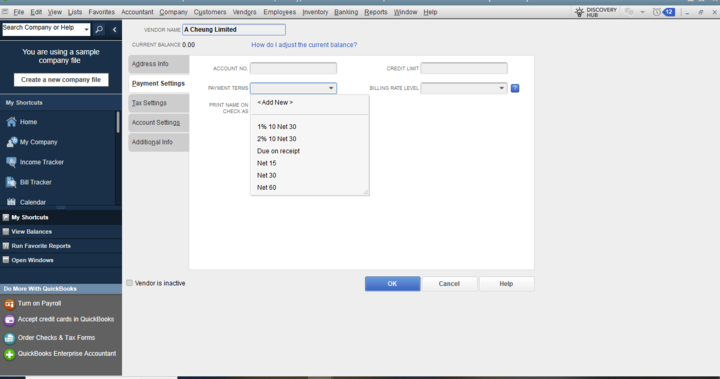
Task: Click billing rate level help icon
Action: (x=515, y=88)
